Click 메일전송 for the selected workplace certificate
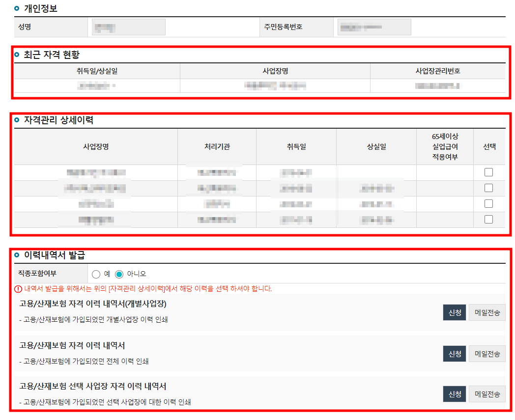 click(x=487, y=393)
